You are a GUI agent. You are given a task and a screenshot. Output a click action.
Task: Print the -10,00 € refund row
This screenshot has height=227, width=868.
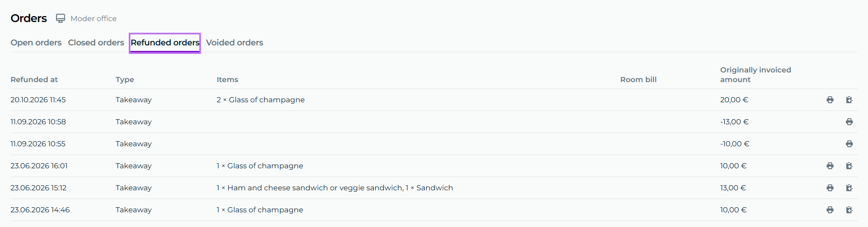(849, 144)
